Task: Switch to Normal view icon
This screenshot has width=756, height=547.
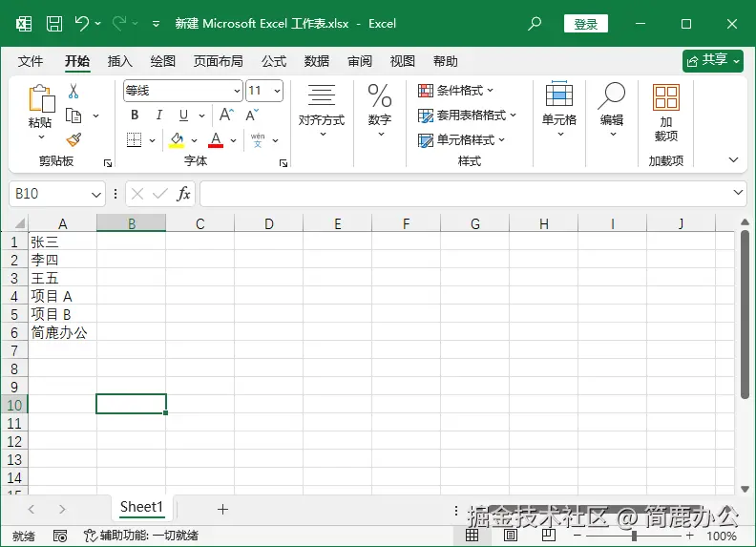Action: coord(472,535)
